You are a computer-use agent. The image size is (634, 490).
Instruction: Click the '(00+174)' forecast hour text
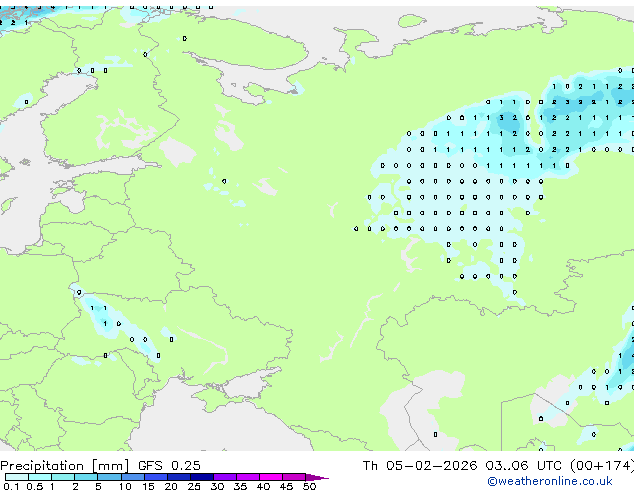coord(602,466)
